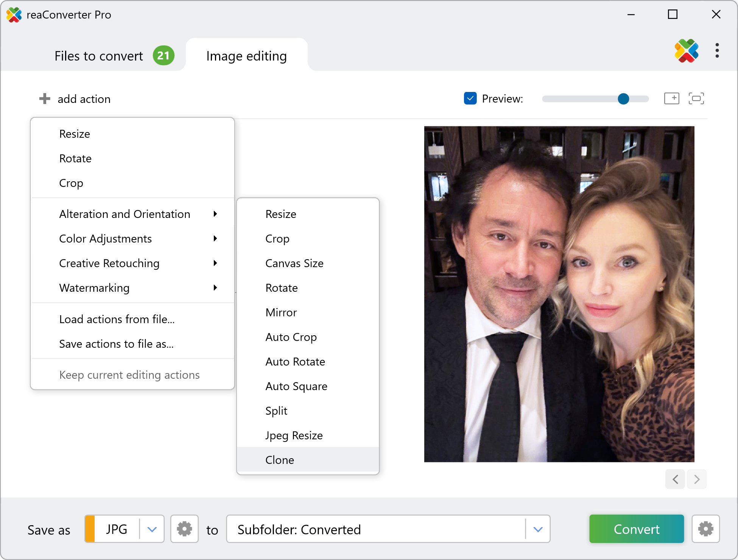Expand the Subfolder: Converted destination dropdown
The width and height of the screenshot is (738, 560).
coord(538,529)
